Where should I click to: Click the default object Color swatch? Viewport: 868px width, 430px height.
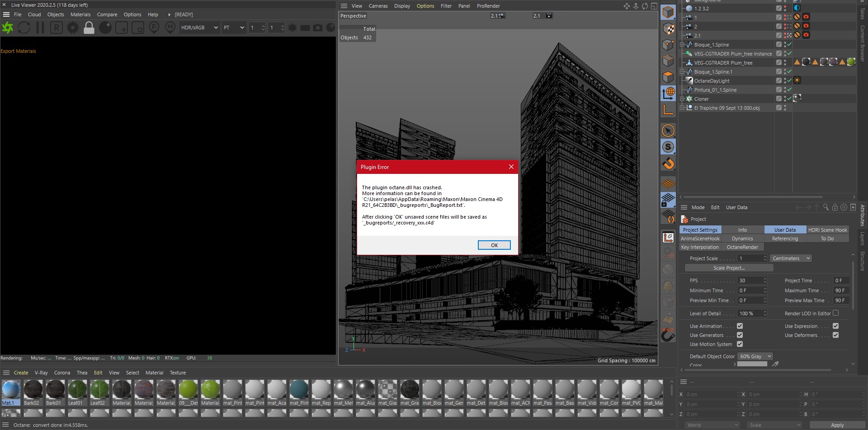[752, 364]
